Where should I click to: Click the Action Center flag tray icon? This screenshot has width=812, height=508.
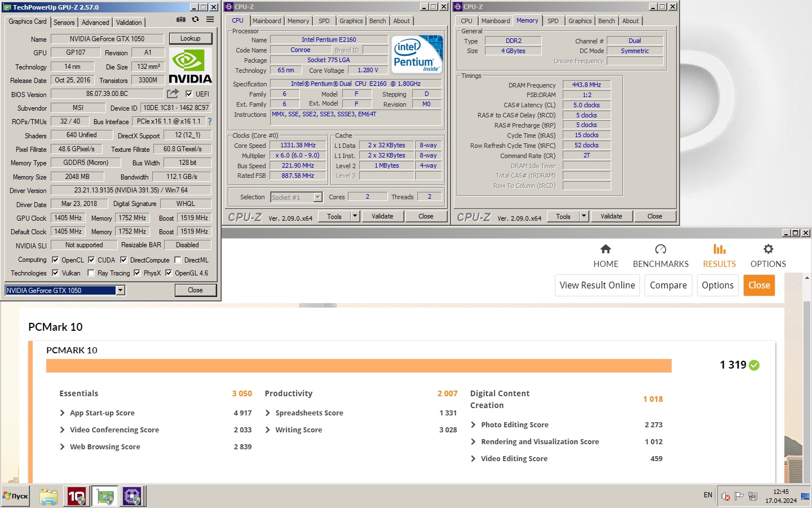tap(739, 497)
